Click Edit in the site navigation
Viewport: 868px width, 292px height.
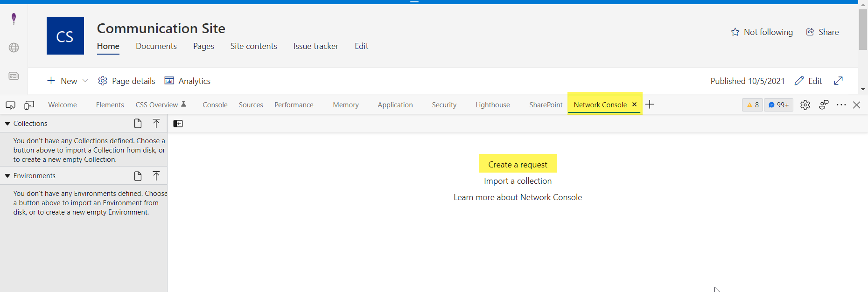(x=362, y=46)
